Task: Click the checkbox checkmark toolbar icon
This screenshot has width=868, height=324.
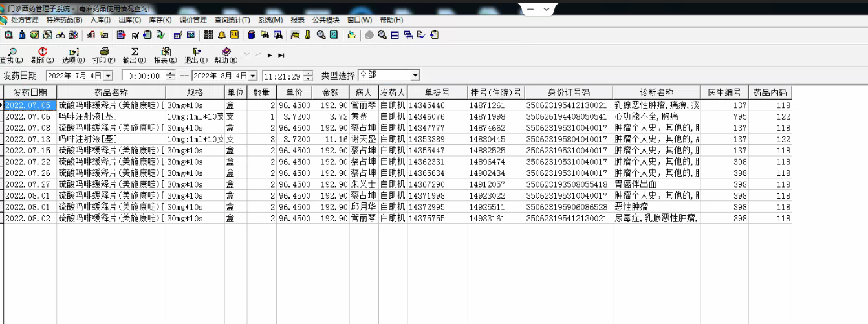Action: pos(135,35)
